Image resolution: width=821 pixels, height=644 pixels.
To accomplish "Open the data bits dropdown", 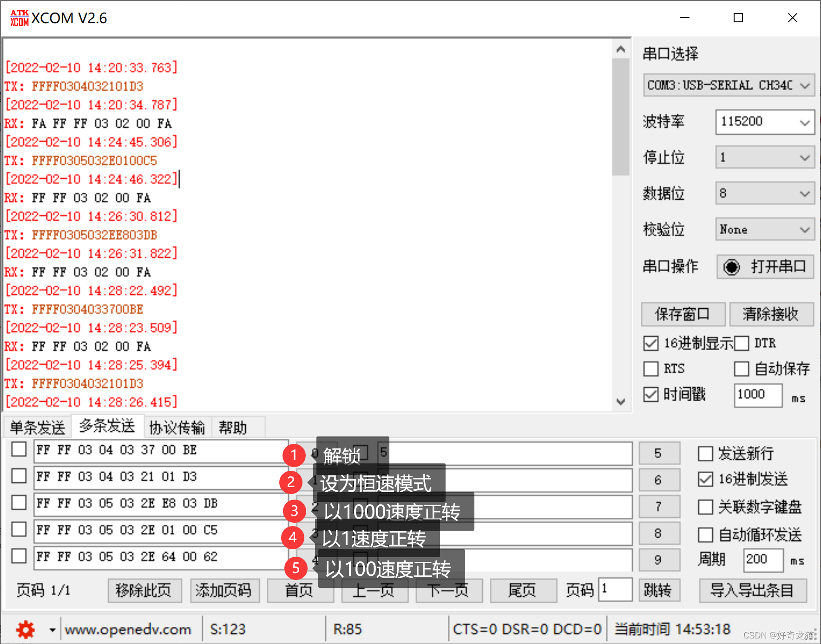I will [765, 193].
